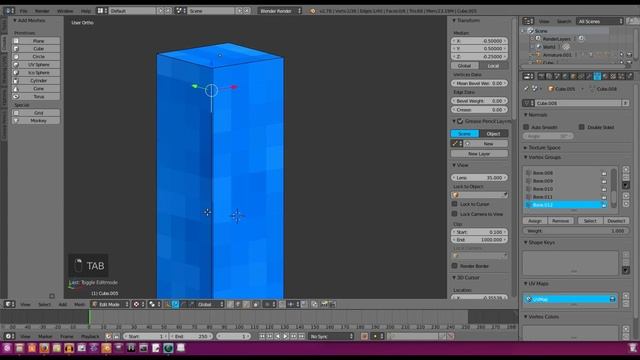
Task: Collapse the UV Maps panel
Action: pos(536,284)
